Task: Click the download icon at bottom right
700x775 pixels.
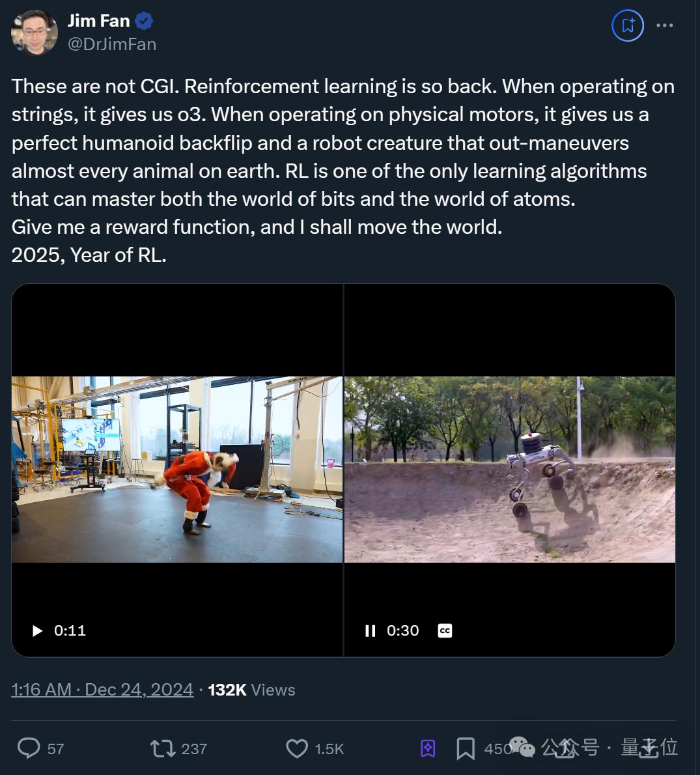Action: 649,748
